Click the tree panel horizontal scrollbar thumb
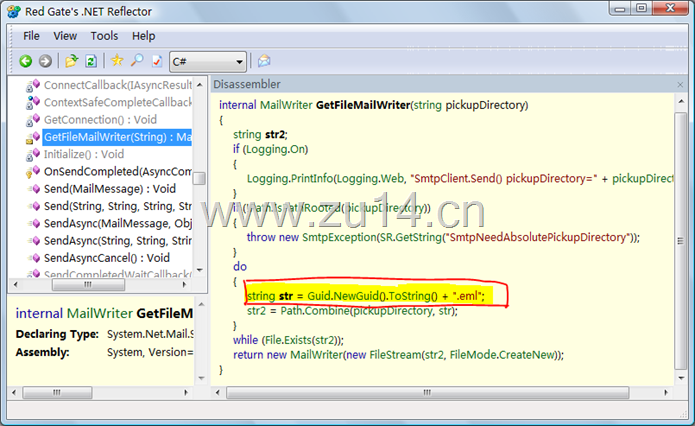 coord(88,285)
